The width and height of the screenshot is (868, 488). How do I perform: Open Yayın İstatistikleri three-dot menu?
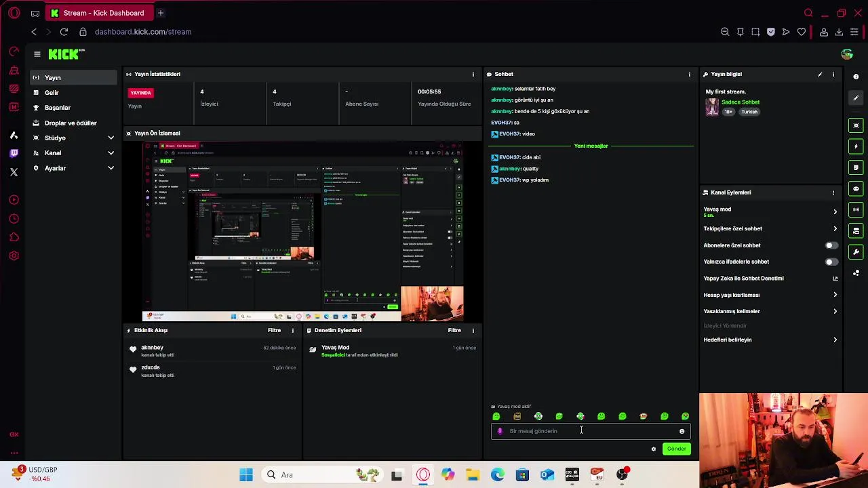click(473, 74)
